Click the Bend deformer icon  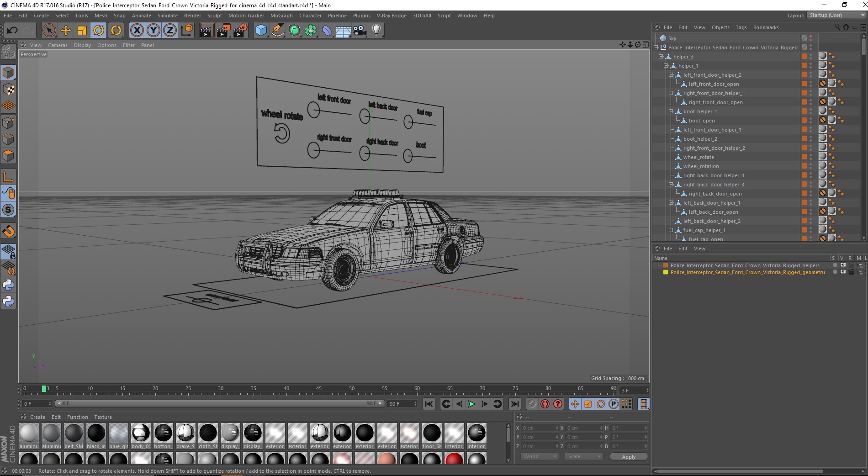coord(327,30)
